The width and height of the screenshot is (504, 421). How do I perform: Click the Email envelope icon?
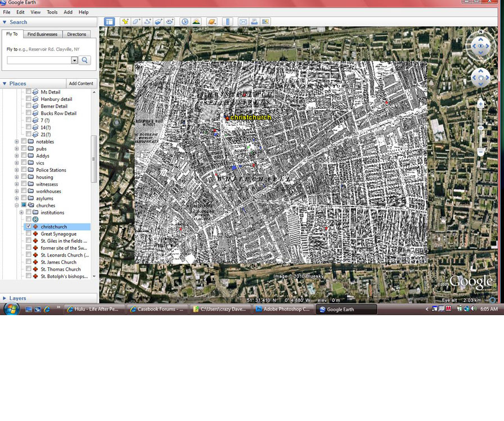(x=243, y=22)
